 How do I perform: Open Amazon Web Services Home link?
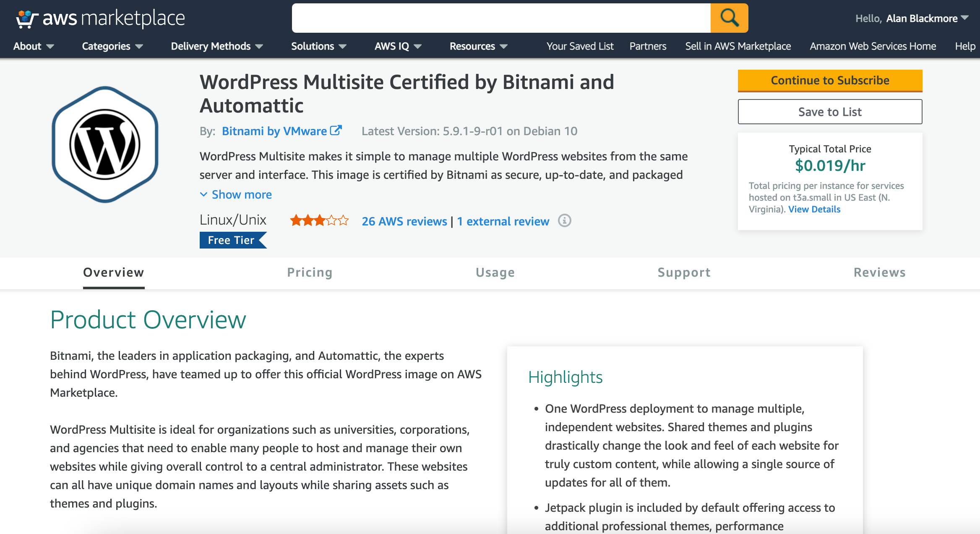[x=873, y=46]
